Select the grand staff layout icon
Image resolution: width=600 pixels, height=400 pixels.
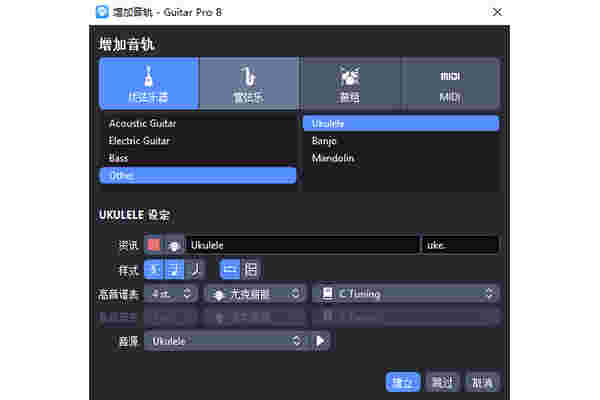point(250,269)
